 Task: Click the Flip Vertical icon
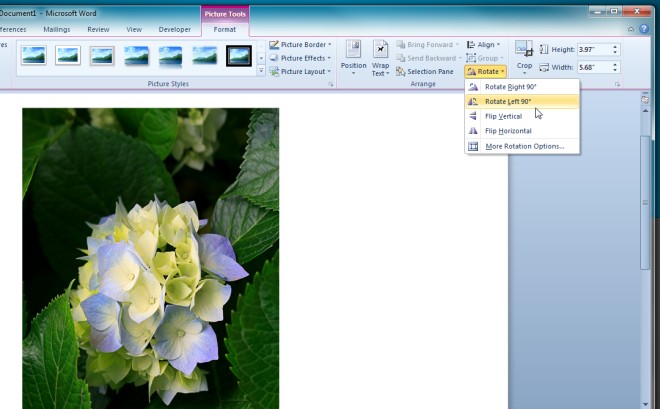[474, 116]
